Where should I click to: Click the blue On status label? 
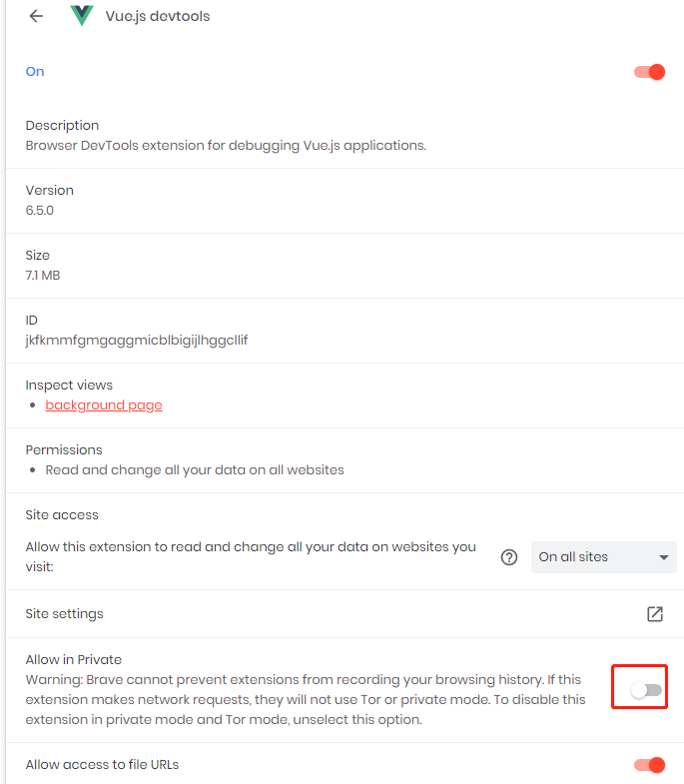(35, 72)
